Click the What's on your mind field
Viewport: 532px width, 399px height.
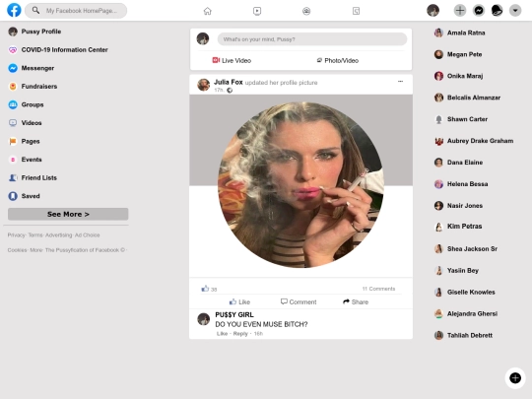311,39
